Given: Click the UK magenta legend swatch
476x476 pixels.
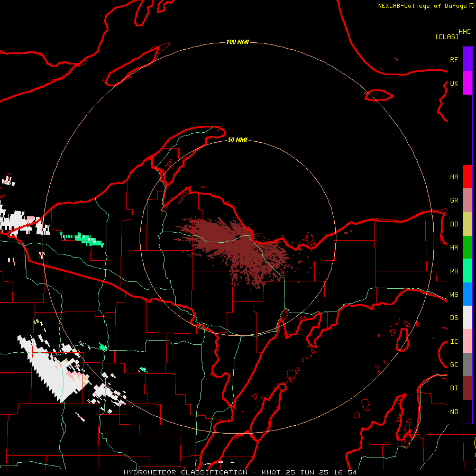Looking at the screenshot, I should pyautogui.click(x=467, y=83).
